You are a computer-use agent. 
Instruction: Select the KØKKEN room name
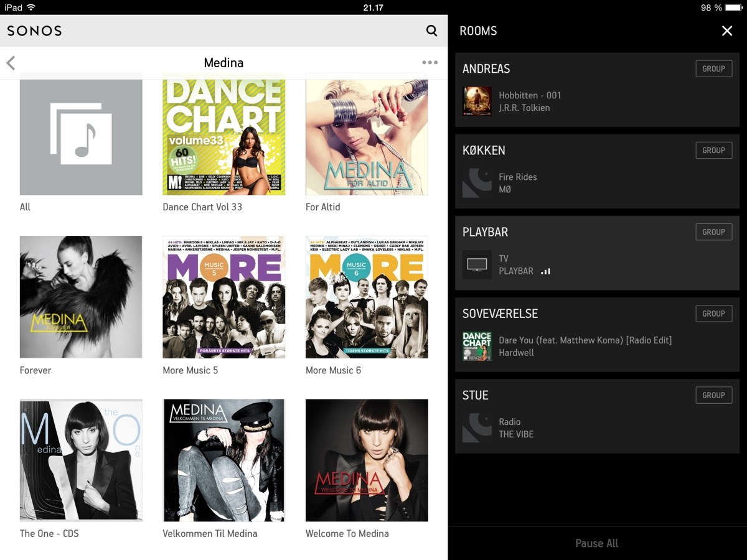(x=484, y=150)
